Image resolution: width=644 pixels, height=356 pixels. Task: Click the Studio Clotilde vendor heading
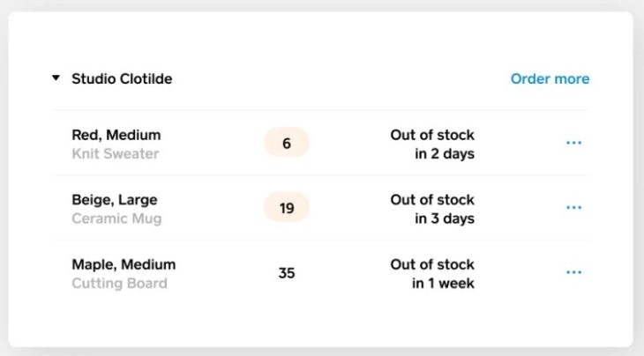tap(122, 78)
